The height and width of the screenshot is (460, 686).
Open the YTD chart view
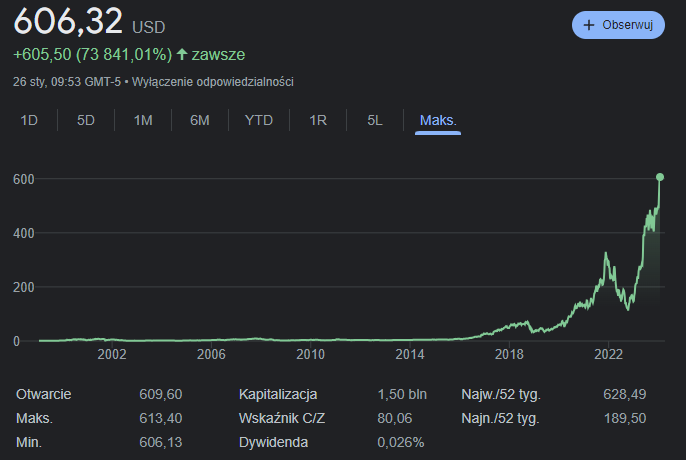click(x=259, y=120)
